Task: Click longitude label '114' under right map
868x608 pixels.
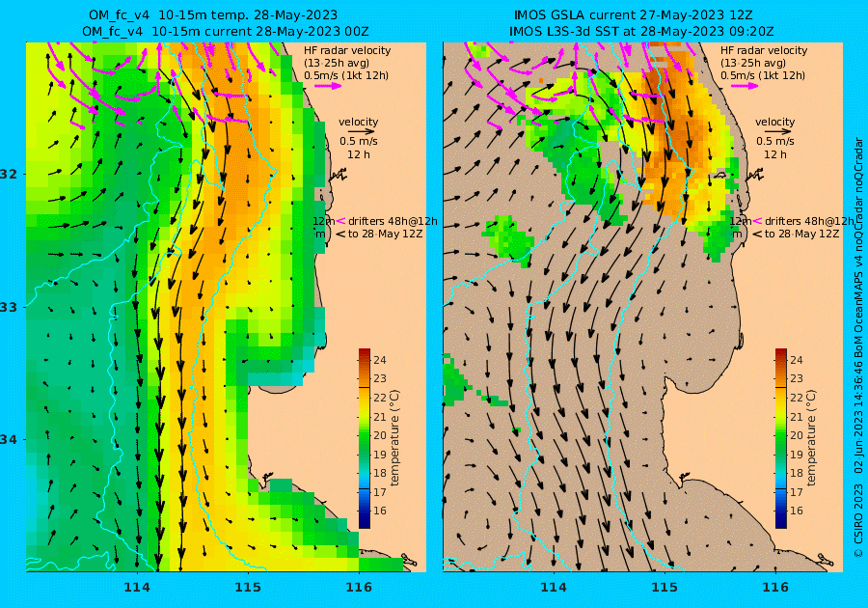Action: click(x=553, y=587)
